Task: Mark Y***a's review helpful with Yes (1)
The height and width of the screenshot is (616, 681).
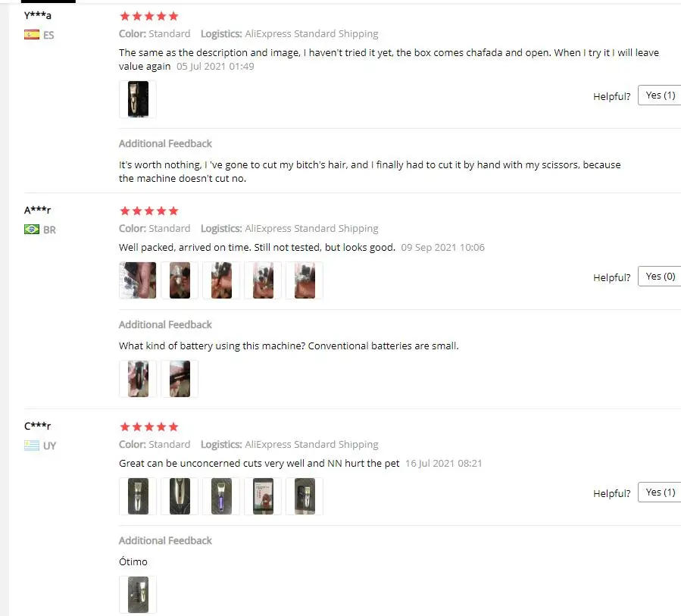Action: pyautogui.click(x=660, y=95)
